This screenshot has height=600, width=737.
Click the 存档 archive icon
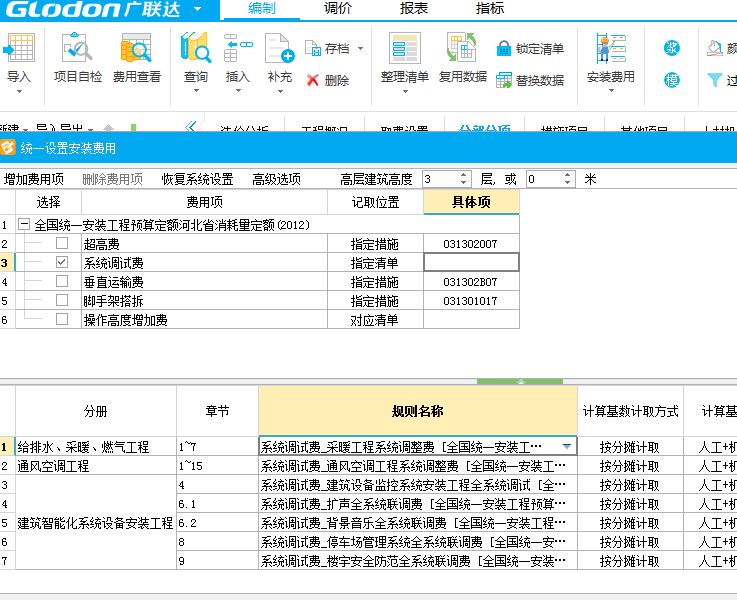[313, 48]
